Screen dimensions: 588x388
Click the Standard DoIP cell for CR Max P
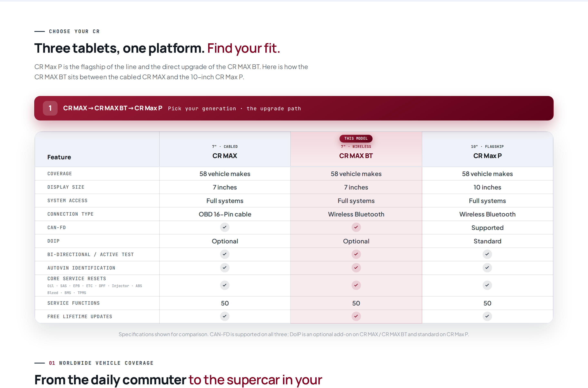tap(487, 241)
